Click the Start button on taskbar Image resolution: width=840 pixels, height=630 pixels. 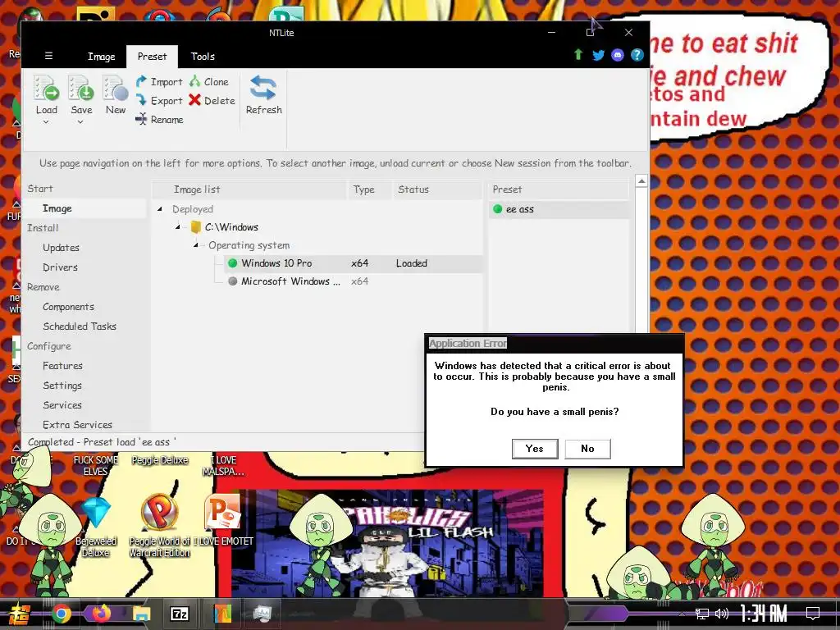coord(20,614)
